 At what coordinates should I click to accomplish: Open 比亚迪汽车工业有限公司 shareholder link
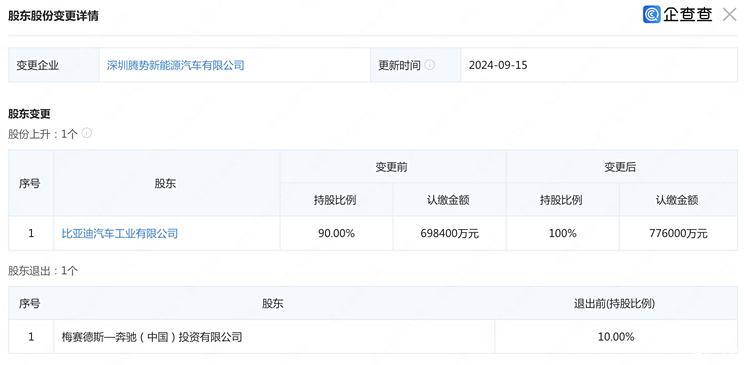pyautogui.click(x=120, y=234)
